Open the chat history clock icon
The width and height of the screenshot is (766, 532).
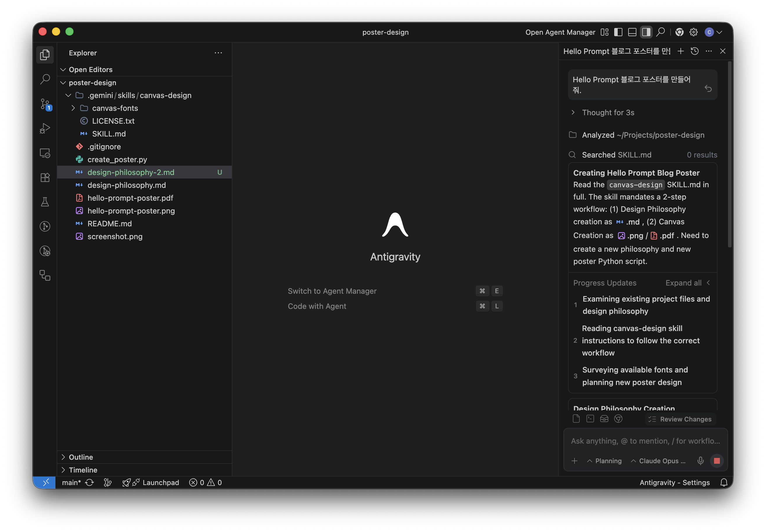coord(694,51)
